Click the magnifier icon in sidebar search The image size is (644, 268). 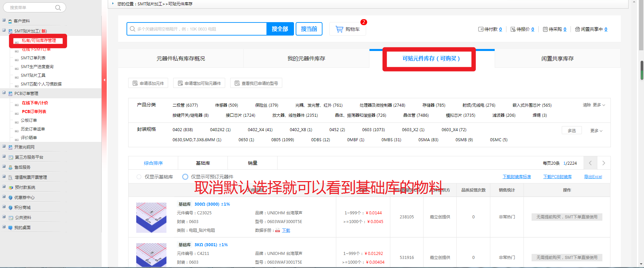58,8
